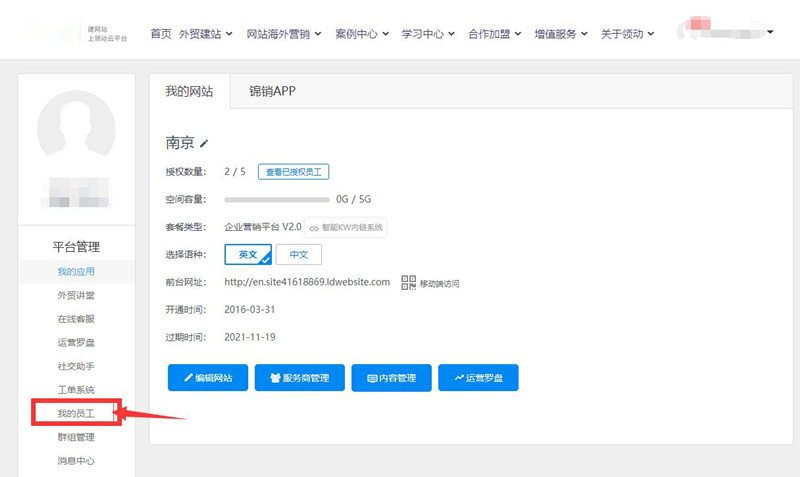Viewport: 800px width, 477px height.
Task: Select 英文 language option
Action: click(x=248, y=255)
